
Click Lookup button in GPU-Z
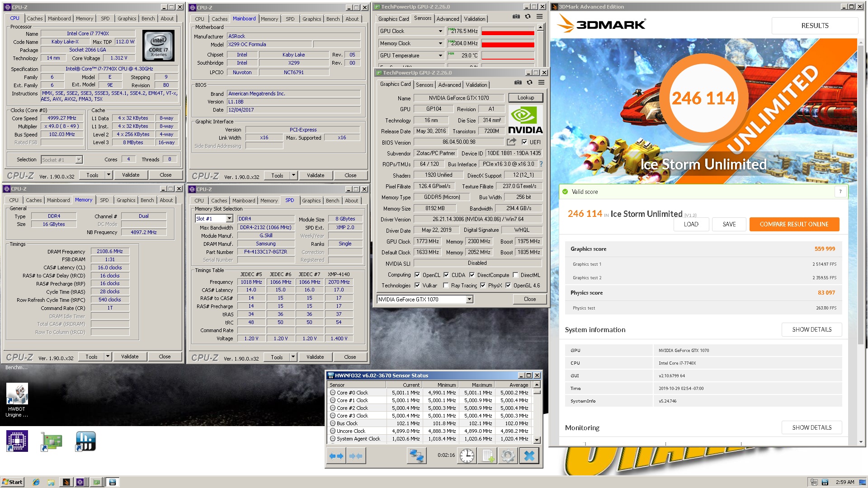tap(525, 98)
